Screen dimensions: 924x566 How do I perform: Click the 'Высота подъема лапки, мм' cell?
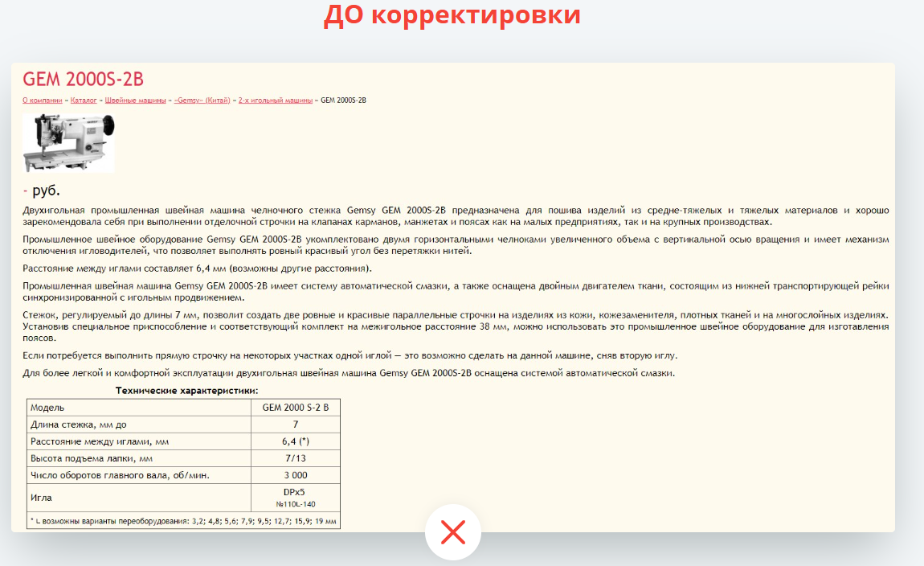[139, 458]
